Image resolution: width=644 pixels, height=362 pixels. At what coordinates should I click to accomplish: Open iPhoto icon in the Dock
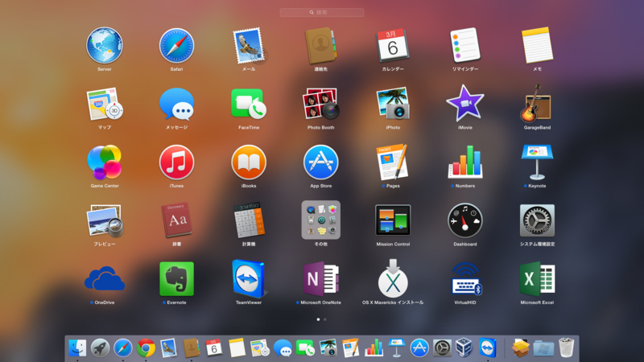pyautogui.click(x=328, y=348)
